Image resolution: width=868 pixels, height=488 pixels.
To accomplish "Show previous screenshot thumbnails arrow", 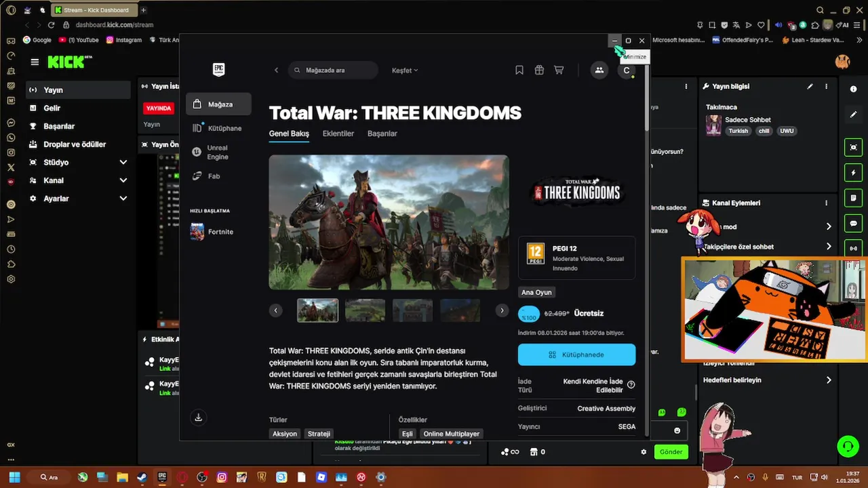I will (x=275, y=310).
